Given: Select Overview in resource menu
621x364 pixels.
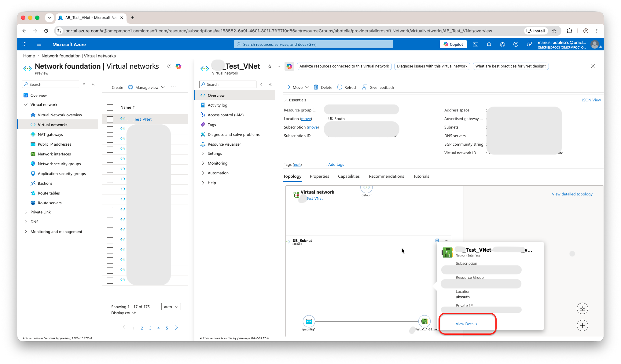Looking at the screenshot, I should (235, 95).
